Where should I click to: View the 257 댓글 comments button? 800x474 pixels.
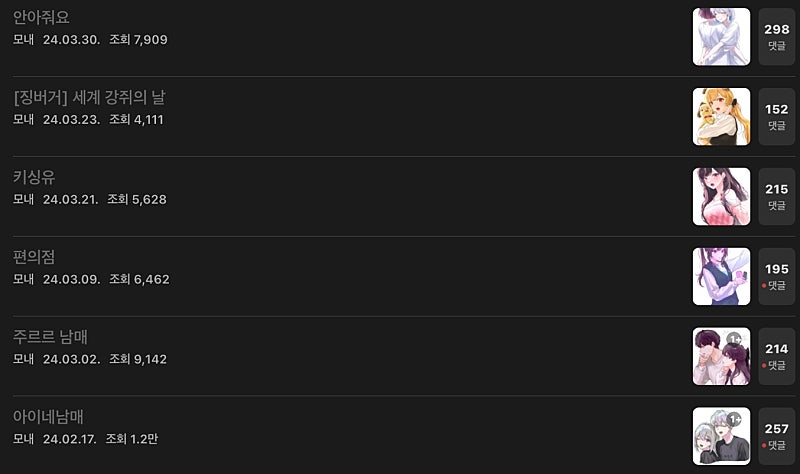point(777,437)
